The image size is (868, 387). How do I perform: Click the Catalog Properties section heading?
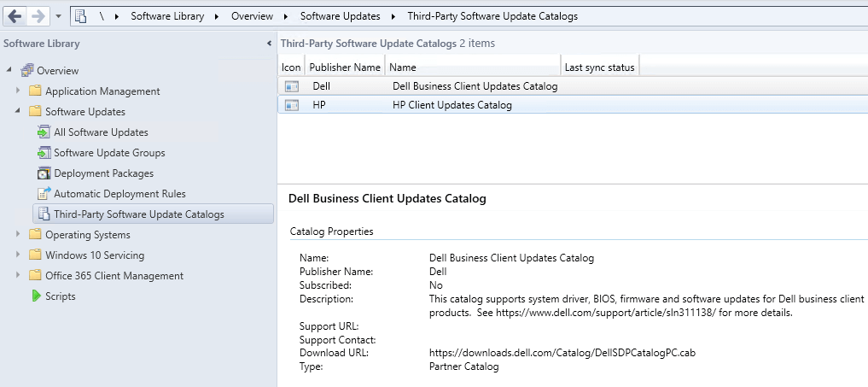point(332,232)
